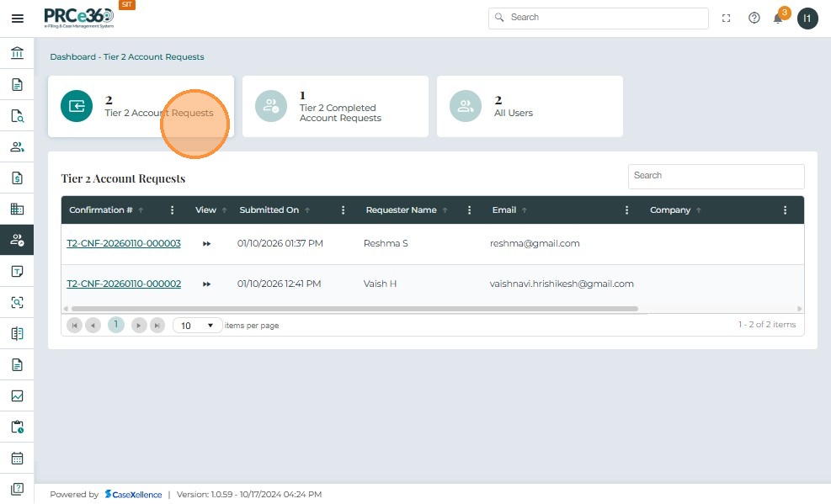831x504 pixels.
Task: Click email vaishnavi.hrishikesh@gmail.com cell
Action: (562, 284)
